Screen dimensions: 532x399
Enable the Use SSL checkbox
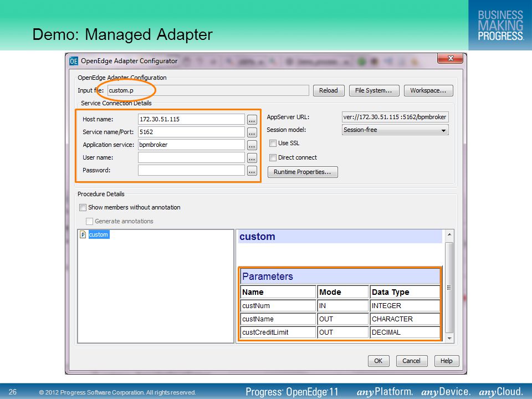point(273,143)
